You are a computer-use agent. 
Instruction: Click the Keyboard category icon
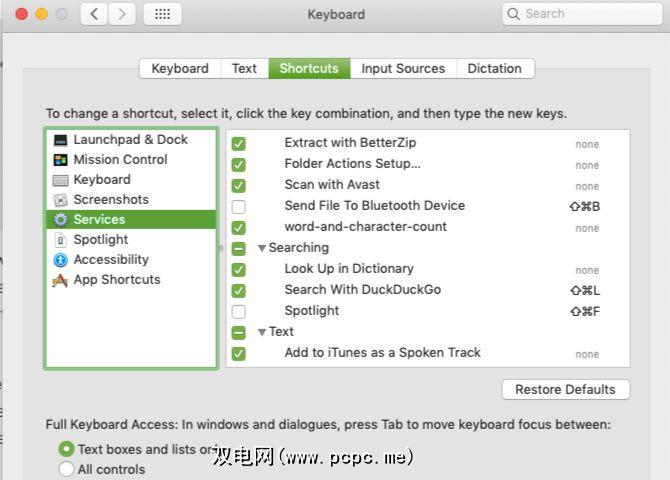tap(61, 180)
